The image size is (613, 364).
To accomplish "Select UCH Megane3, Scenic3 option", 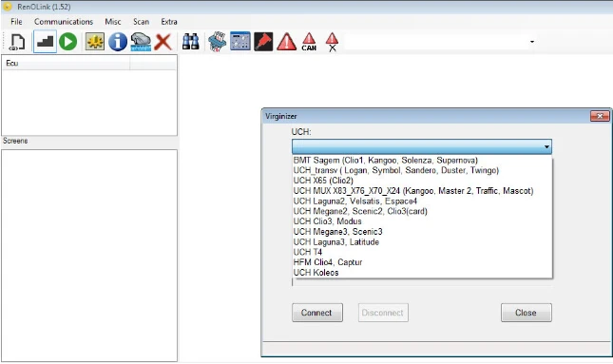I will tap(422, 232).
